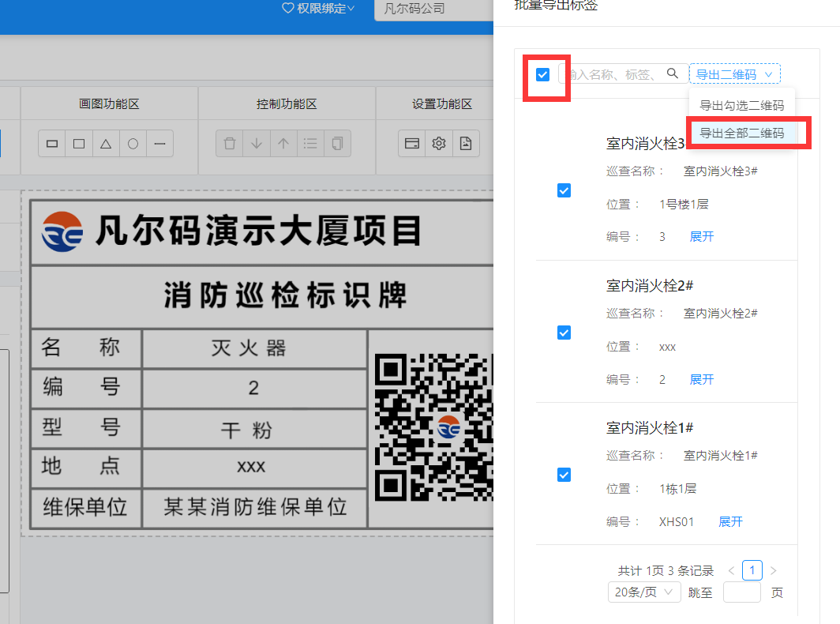Screen dimensions: 840x624
Task: Click the image file icon in 设置功能区
Action: 466,144
